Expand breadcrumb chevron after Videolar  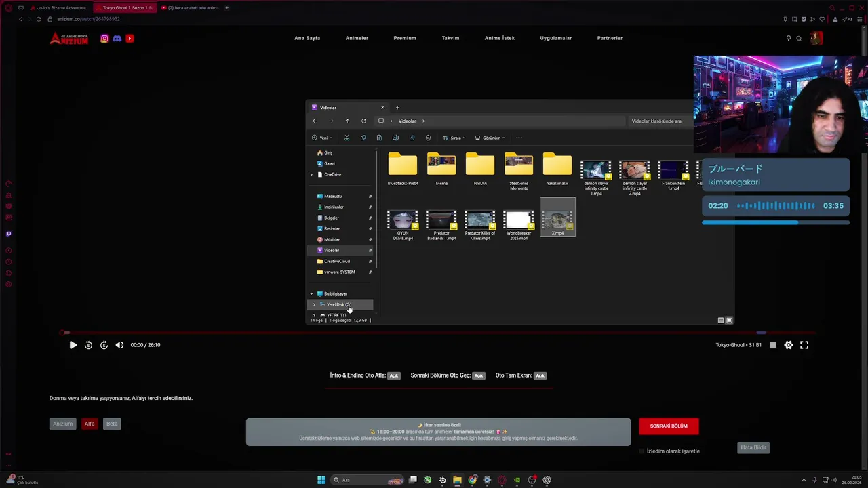423,121
